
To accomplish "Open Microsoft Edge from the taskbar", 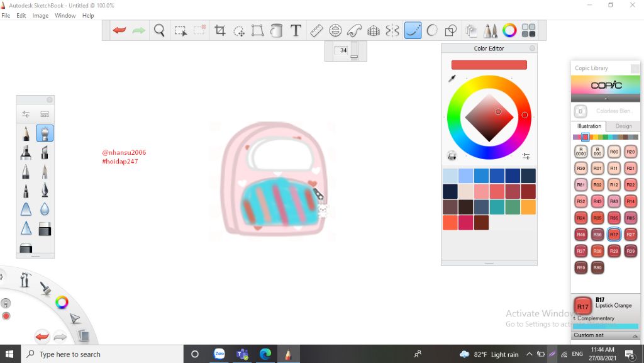I will 265,354.
